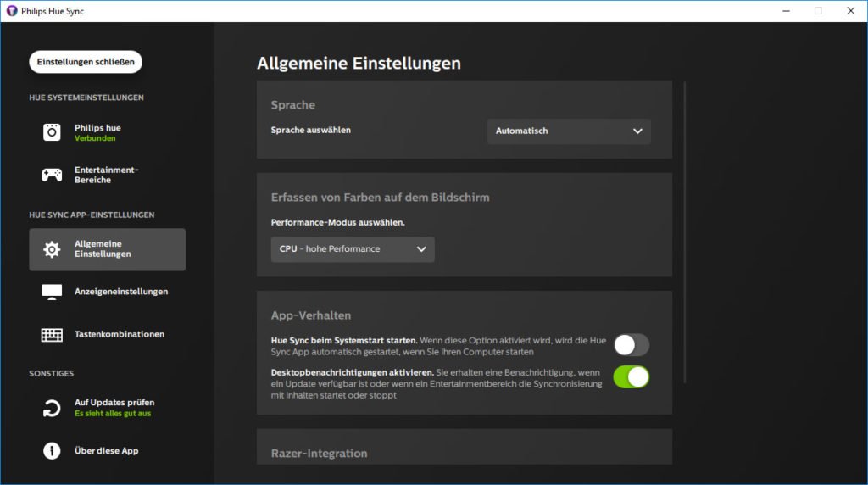Screen dimensions: 868x485
Task: Click Einstellungen schließen button
Action: (86, 61)
